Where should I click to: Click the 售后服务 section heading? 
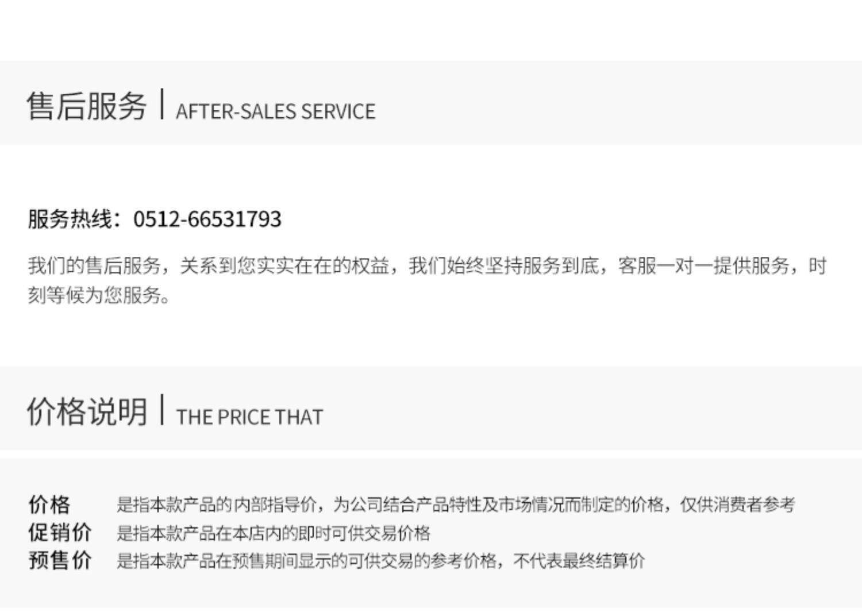pyautogui.click(x=86, y=106)
